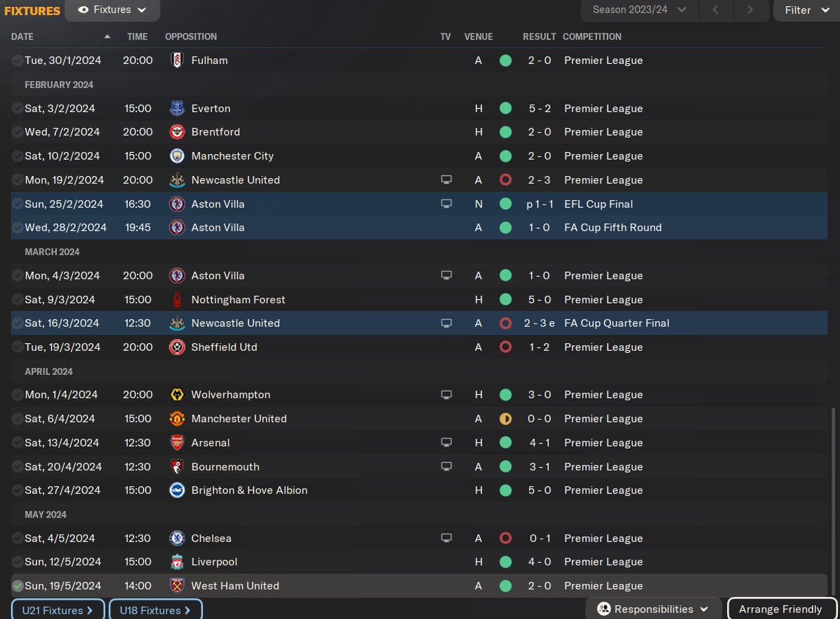Expand the Season 2023/24 selector
The image size is (840, 619).
[639, 10]
